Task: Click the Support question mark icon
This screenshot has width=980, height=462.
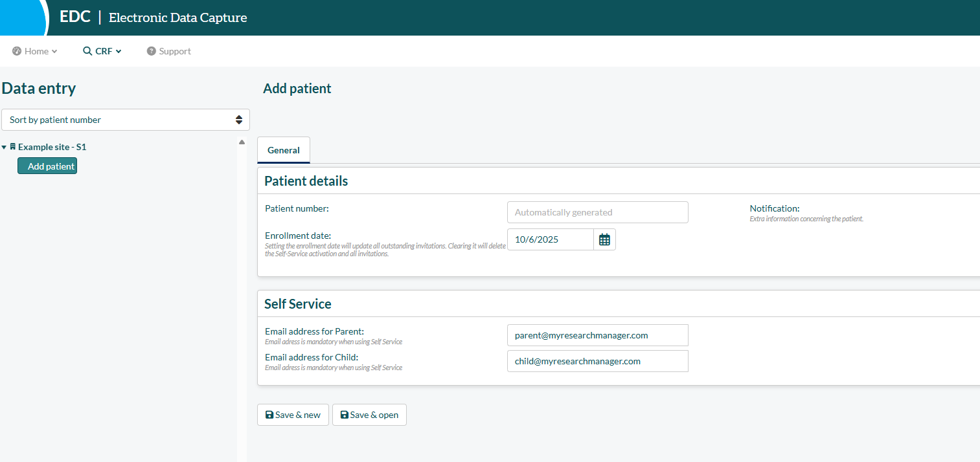Action: point(152,51)
